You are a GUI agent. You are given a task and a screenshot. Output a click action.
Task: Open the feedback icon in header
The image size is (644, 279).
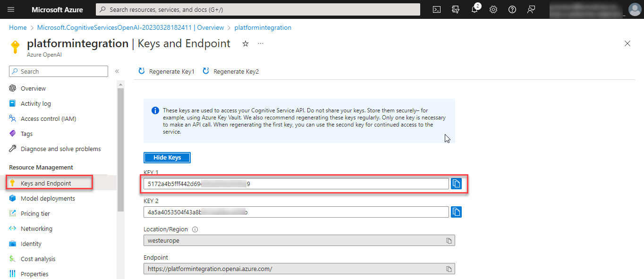tap(531, 9)
